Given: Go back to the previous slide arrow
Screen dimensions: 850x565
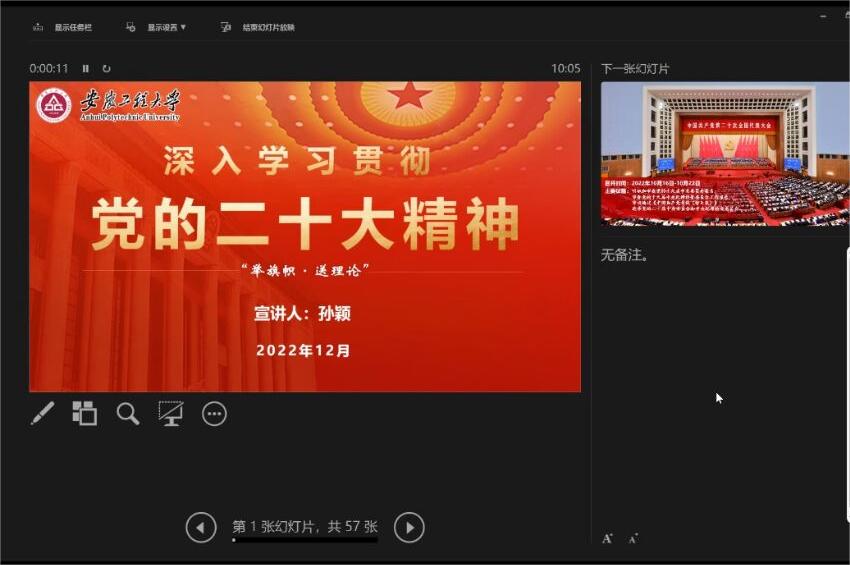Looking at the screenshot, I should pyautogui.click(x=201, y=527).
